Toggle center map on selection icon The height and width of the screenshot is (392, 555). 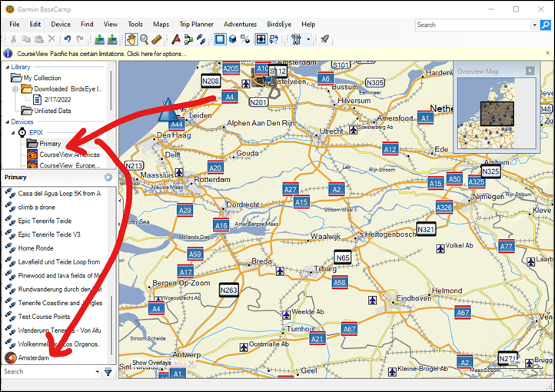[x=261, y=39]
